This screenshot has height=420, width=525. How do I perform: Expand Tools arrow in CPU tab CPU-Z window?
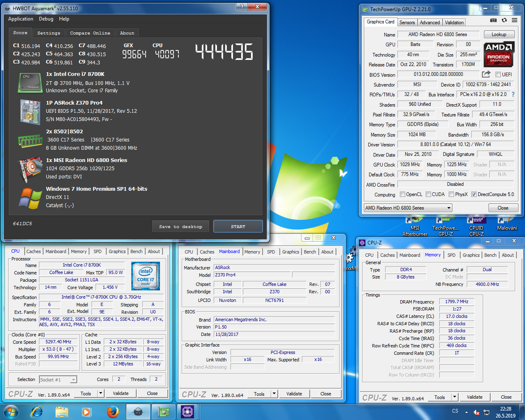coord(100,393)
